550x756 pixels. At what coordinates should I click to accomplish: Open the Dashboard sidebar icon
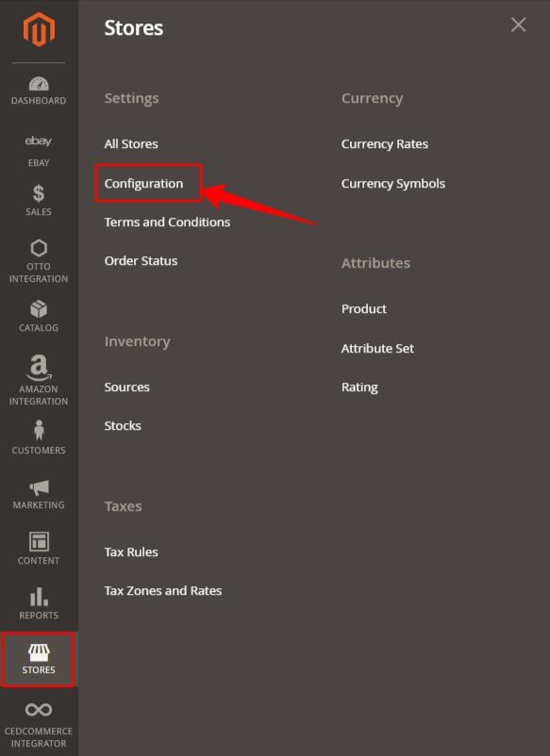click(x=39, y=84)
